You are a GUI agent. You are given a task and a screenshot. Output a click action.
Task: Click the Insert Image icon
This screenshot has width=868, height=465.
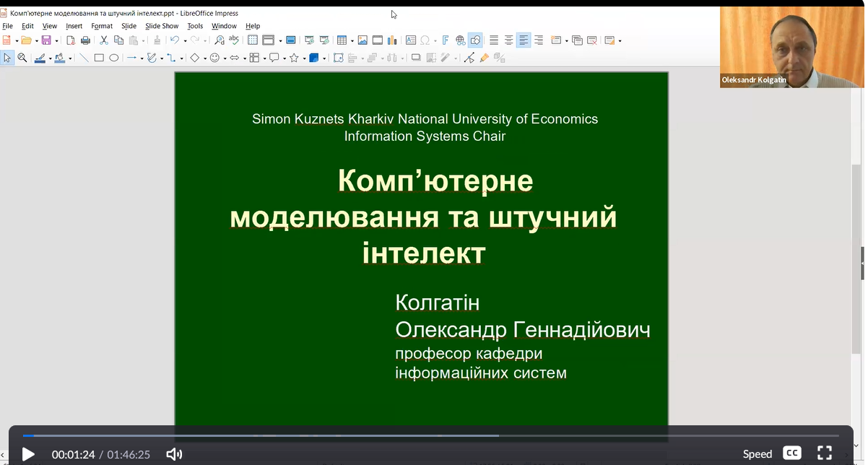click(x=363, y=40)
